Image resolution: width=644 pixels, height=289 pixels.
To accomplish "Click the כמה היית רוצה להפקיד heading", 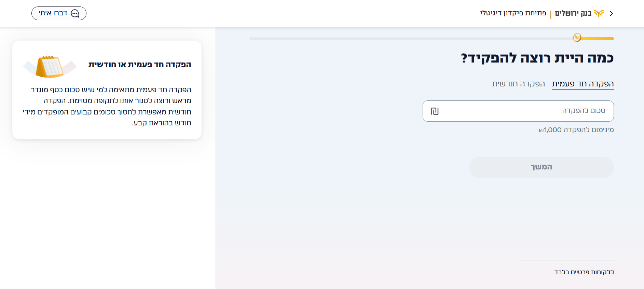I will point(537,58).
